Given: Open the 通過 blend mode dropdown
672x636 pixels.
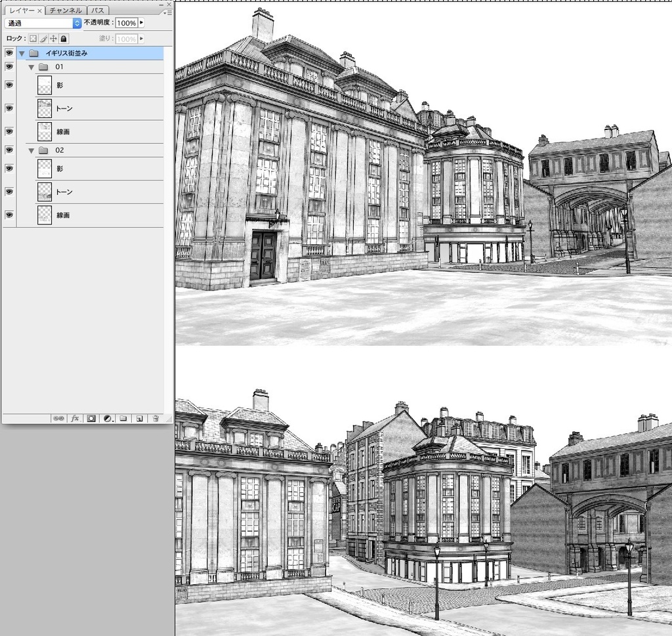Looking at the screenshot, I should 43,23.
